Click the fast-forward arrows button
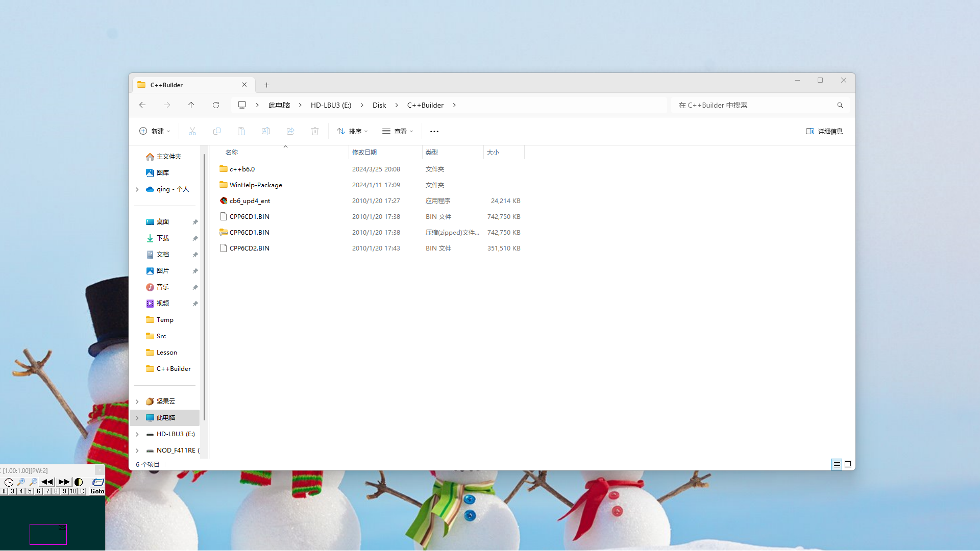The image size is (980, 551). click(64, 482)
